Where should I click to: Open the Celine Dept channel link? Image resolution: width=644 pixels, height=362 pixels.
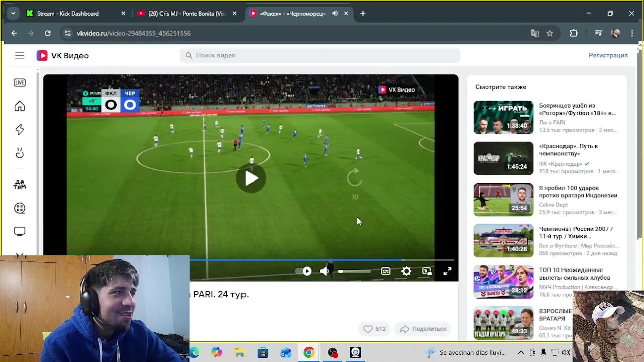click(553, 205)
